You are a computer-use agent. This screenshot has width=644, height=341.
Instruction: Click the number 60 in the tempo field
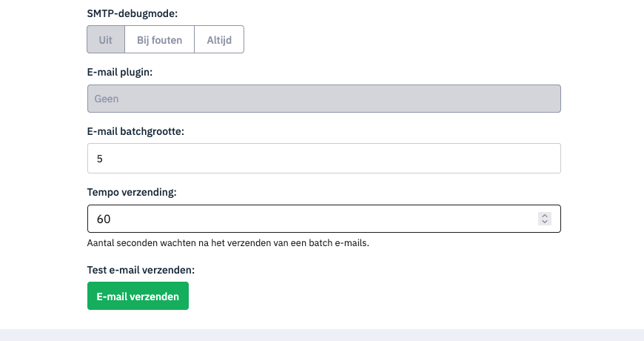tap(104, 219)
